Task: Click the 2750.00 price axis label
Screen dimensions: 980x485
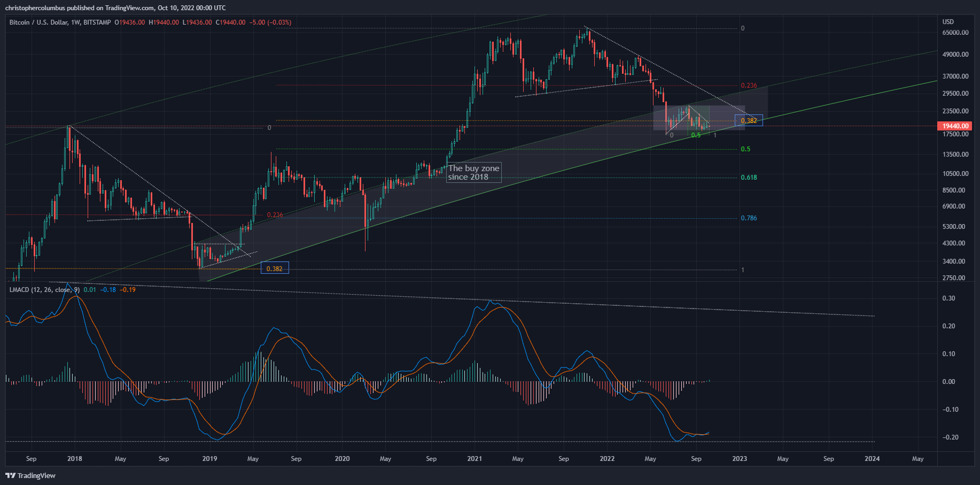Action: click(x=954, y=278)
